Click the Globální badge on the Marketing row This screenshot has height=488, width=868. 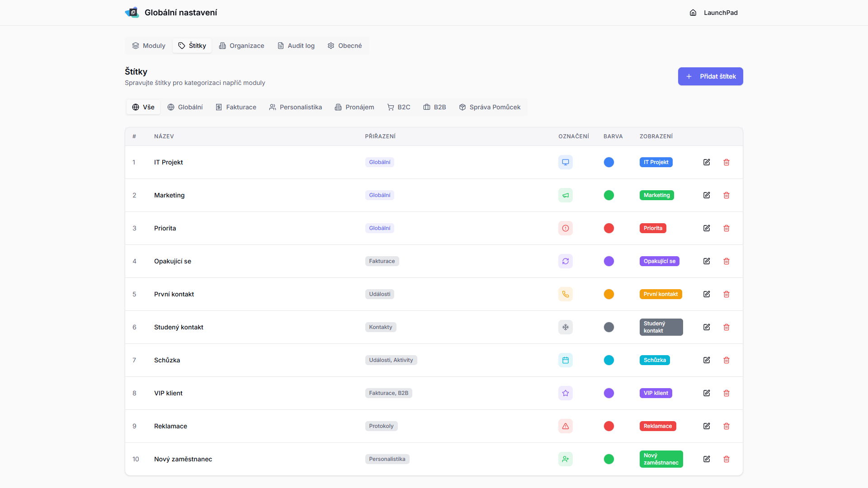pos(379,195)
